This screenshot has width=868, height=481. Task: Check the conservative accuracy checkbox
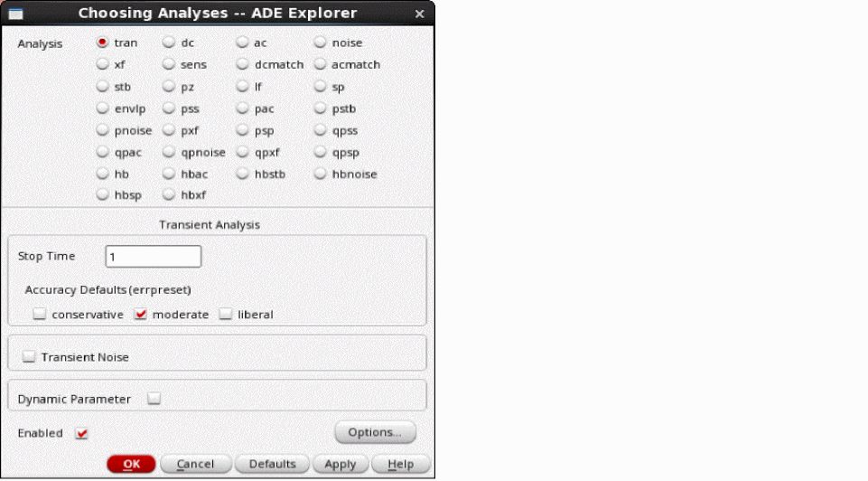(x=40, y=315)
